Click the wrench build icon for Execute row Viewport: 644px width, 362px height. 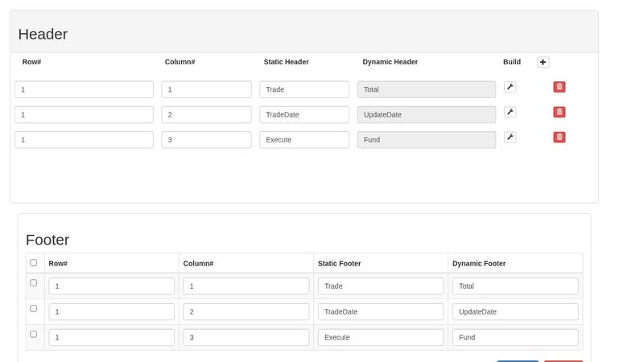click(510, 137)
